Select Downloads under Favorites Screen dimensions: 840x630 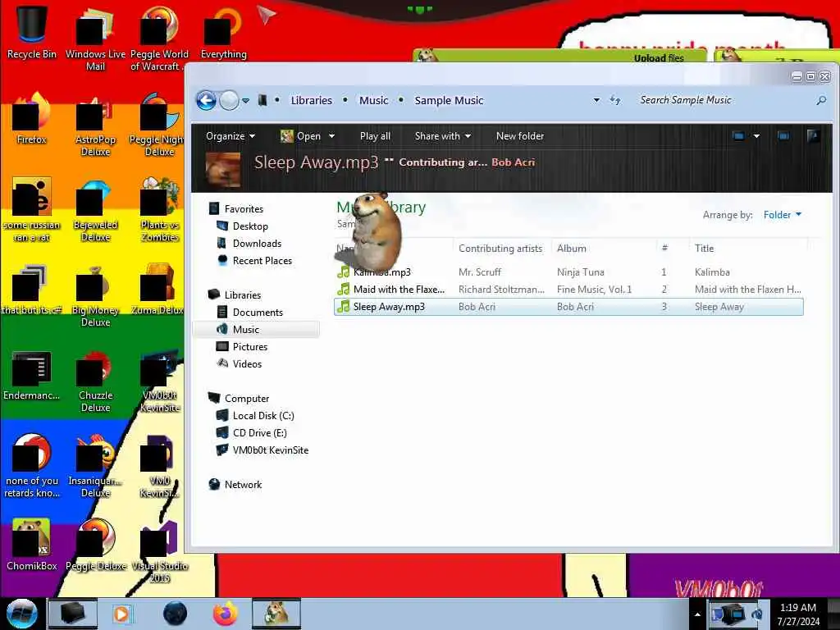tap(257, 243)
